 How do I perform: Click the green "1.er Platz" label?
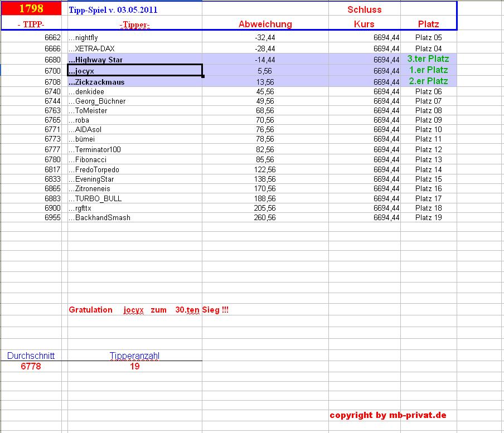428,70
